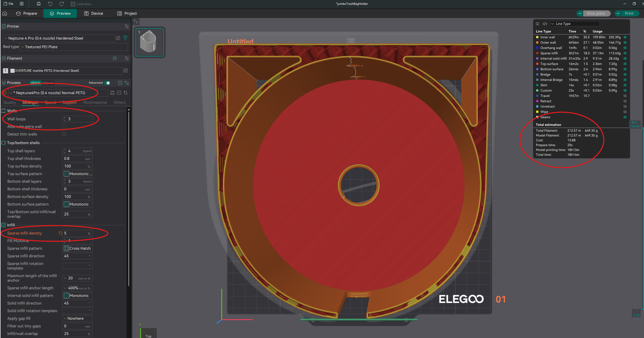Open the Sparse infill pattern dropdown
This screenshot has width=644, height=338.
(77, 248)
